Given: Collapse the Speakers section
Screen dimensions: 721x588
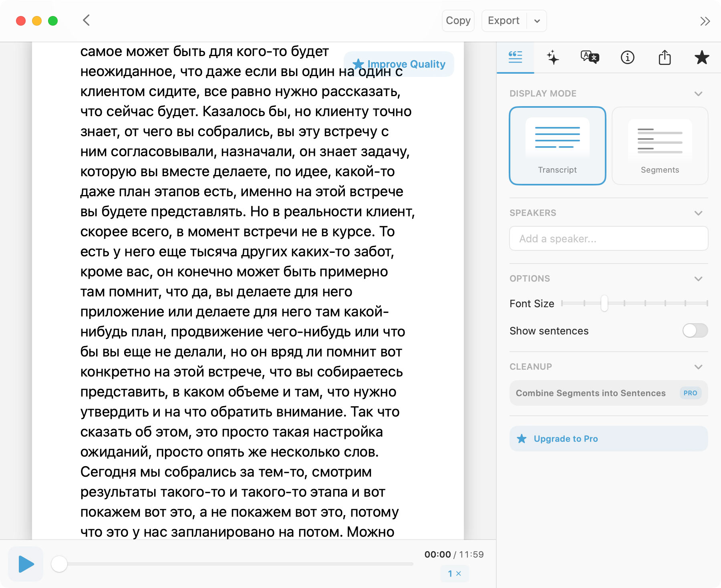Looking at the screenshot, I should tap(698, 213).
